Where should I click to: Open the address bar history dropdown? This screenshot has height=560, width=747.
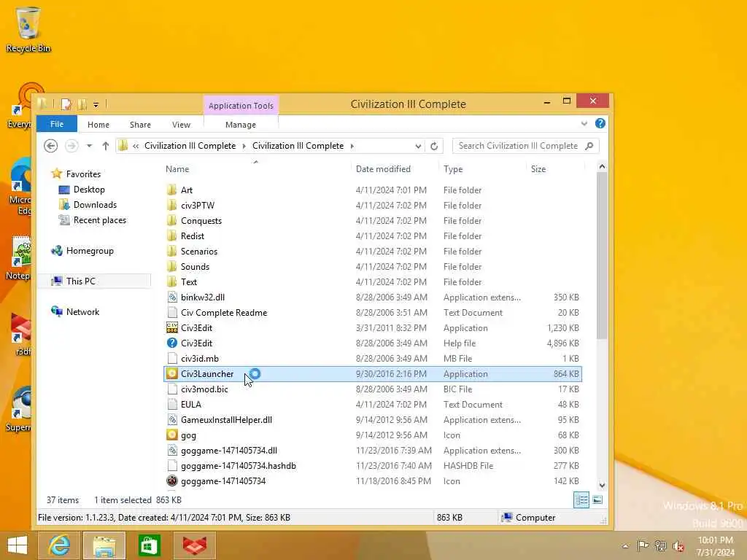[418, 146]
